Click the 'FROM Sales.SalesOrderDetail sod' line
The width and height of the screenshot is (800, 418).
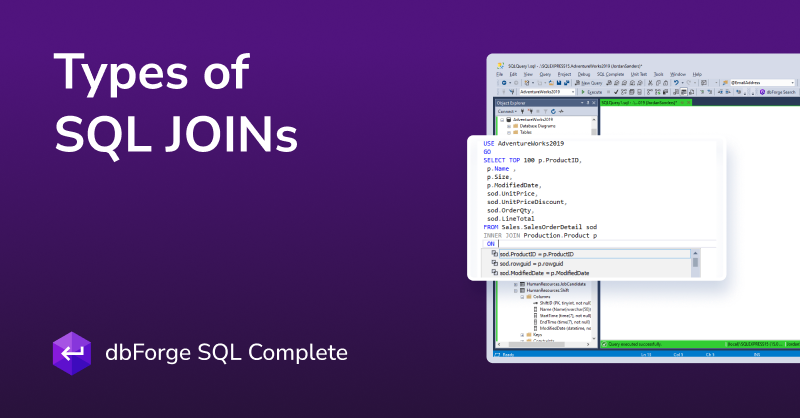tap(540, 227)
